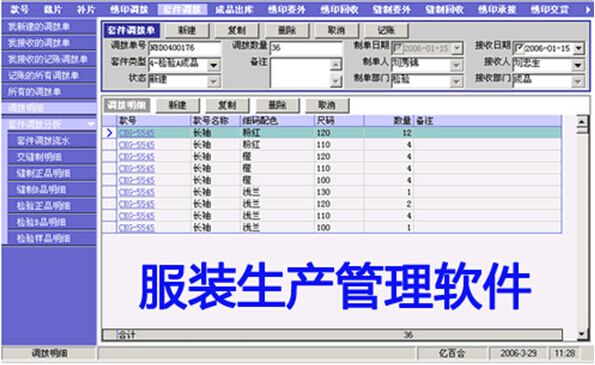595x365 pixels.
Task: Open 我接收的调拨单 in the sidebar
Action: pos(49,43)
